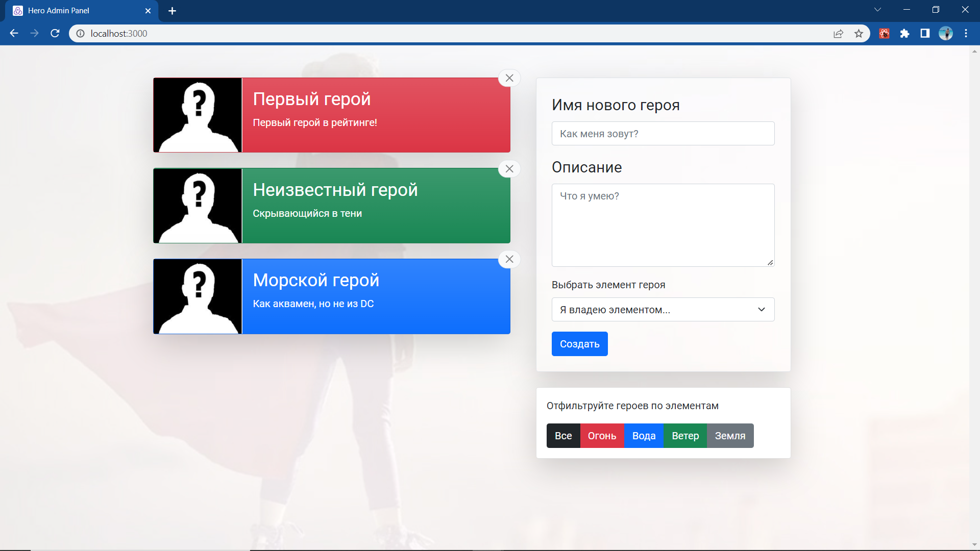The height and width of the screenshot is (551, 980).
Task: Bookmark this page with the star icon
Action: [x=859, y=33]
